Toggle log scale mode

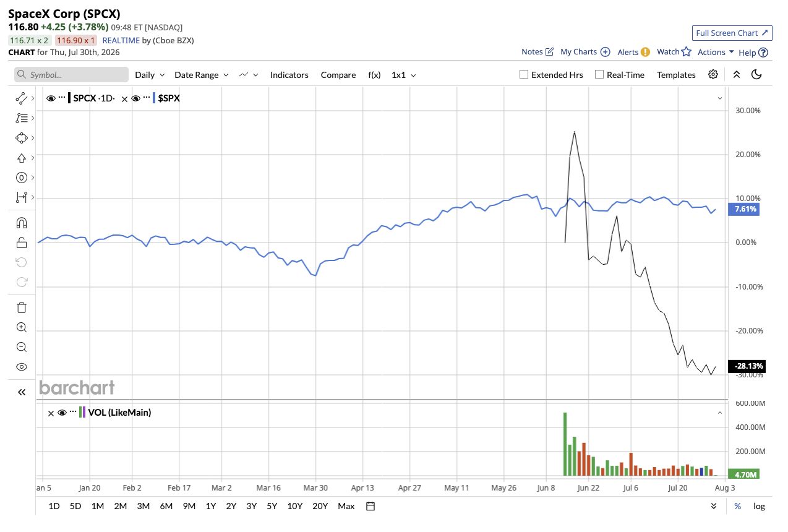point(759,506)
